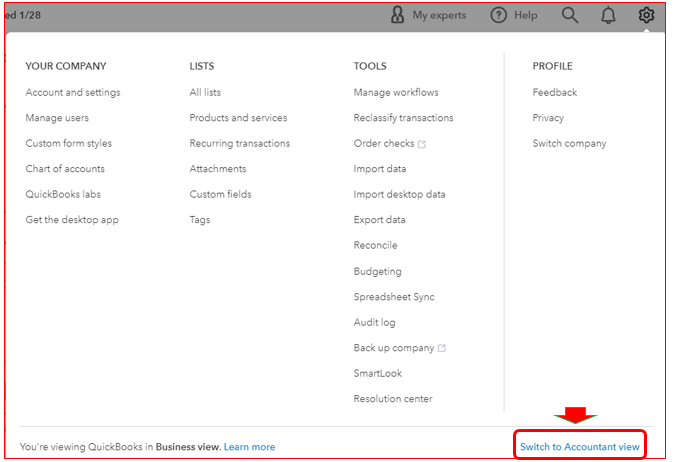Screen dimensions: 675x462
Task: Open Order checks
Action: (384, 143)
